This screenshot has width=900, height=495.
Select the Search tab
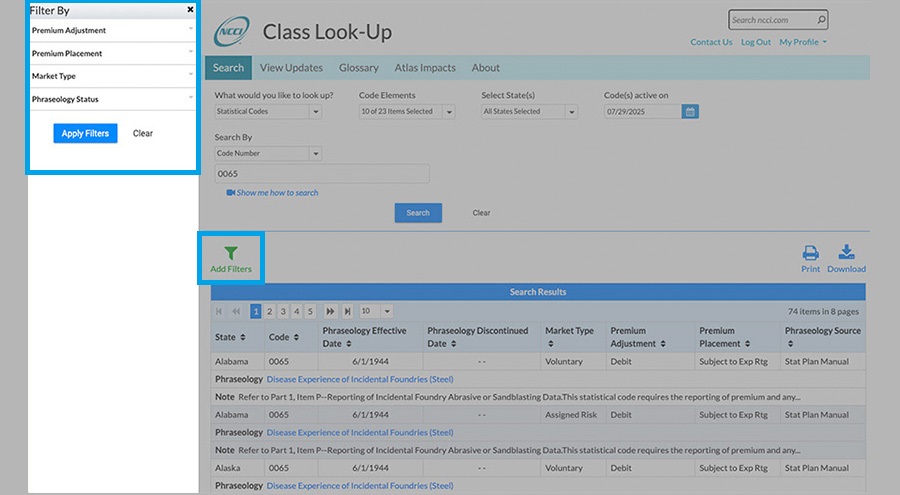click(x=228, y=68)
